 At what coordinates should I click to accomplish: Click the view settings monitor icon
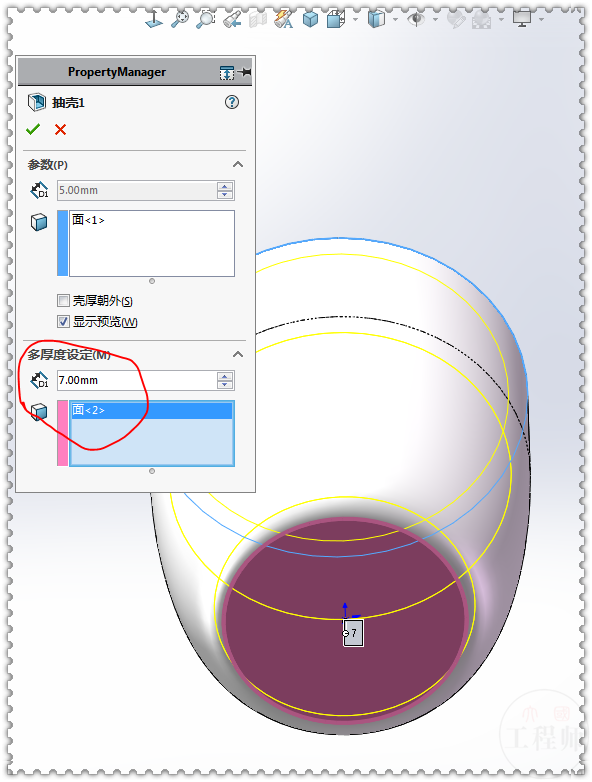(522, 19)
